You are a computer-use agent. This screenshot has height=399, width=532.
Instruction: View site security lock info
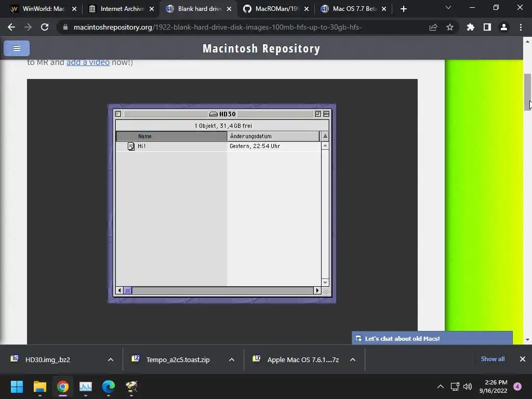click(65, 27)
